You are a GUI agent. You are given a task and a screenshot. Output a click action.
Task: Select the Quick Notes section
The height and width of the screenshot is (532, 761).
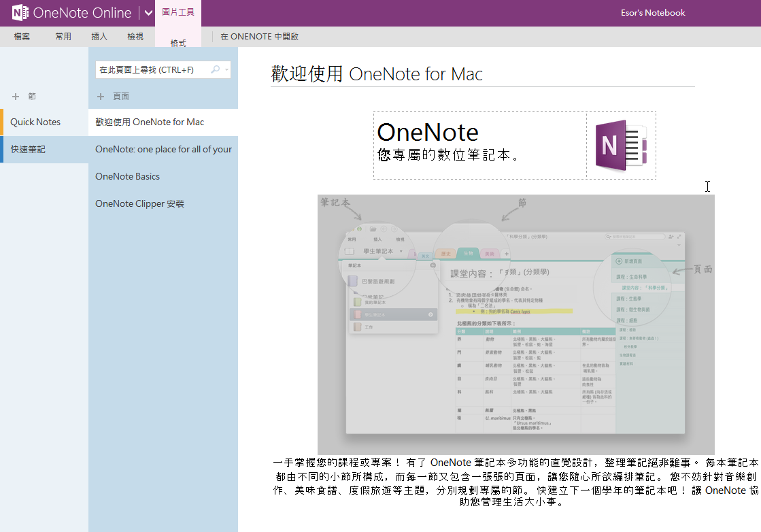click(44, 122)
